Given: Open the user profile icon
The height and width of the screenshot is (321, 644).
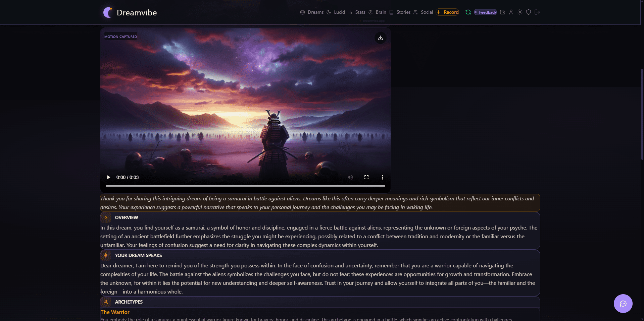Looking at the screenshot, I should pyautogui.click(x=511, y=12).
